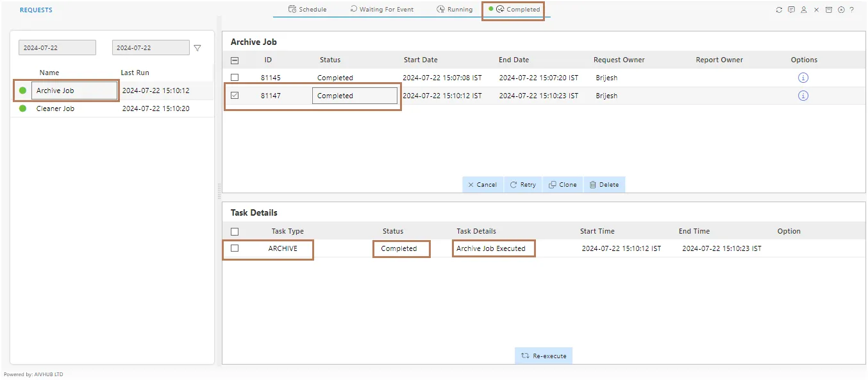Click ARCHIVE task type cell
This screenshot has height=380, width=868.
point(283,248)
